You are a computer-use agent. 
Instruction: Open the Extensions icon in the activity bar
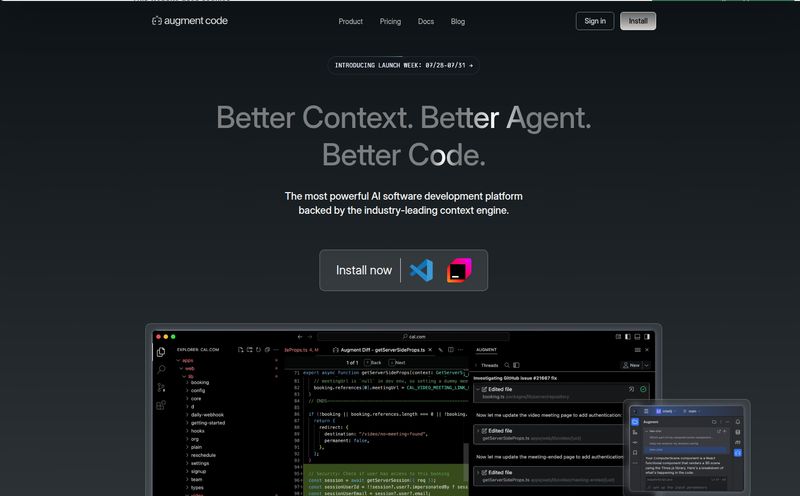161,405
